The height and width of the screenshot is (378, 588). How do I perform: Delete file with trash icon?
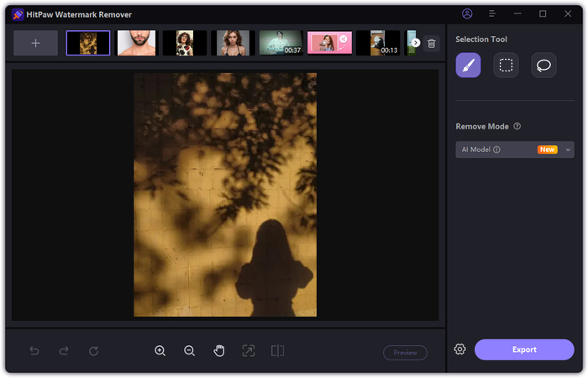[x=431, y=43]
